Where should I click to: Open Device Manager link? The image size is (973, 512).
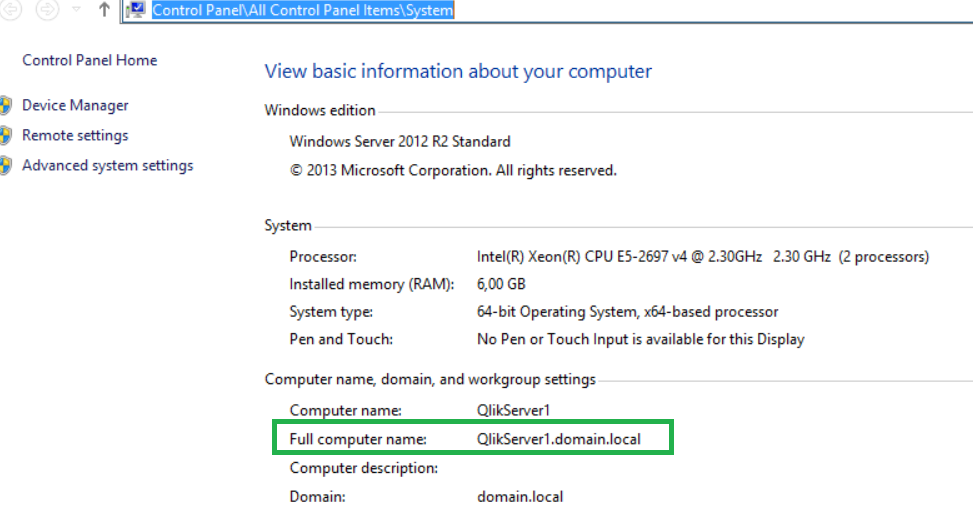[75, 106]
